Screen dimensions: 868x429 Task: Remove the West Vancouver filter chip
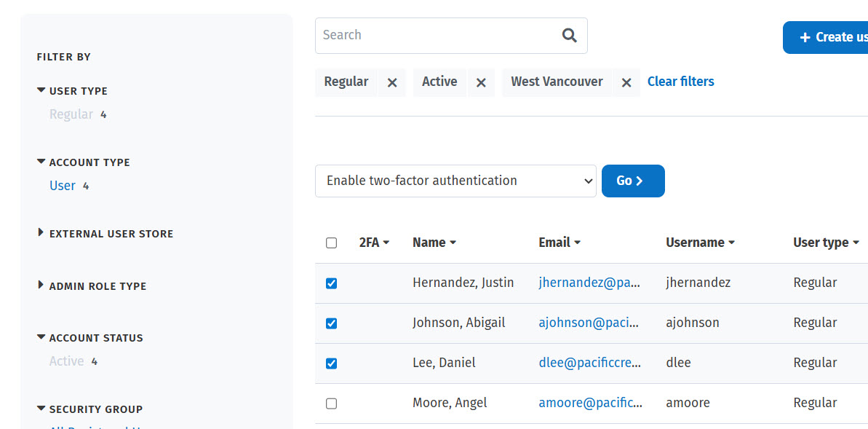[x=626, y=82]
